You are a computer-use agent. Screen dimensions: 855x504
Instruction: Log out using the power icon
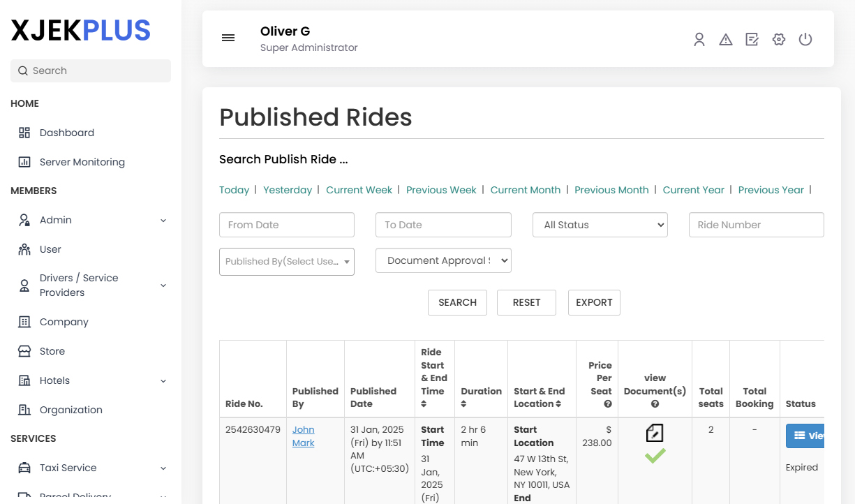click(x=805, y=39)
